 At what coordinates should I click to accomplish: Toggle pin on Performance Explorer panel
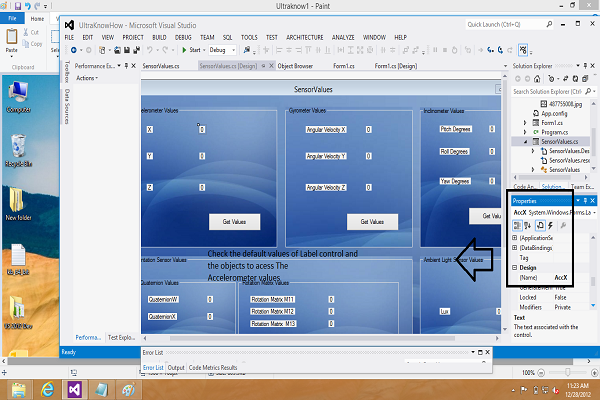pos(126,66)
